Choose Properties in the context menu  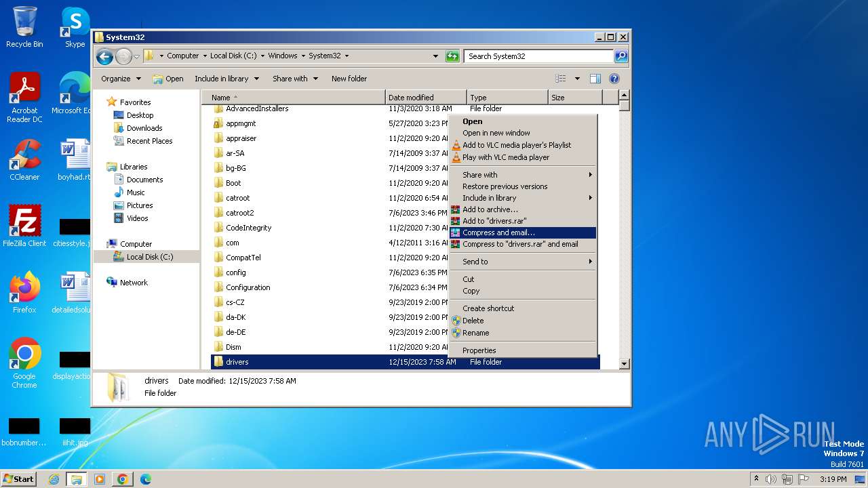479,350
